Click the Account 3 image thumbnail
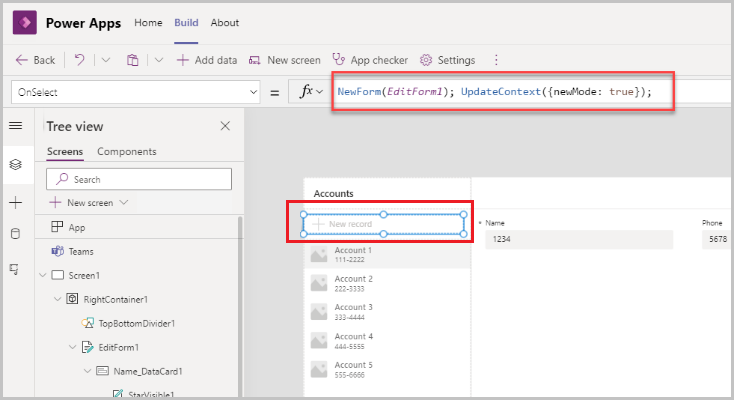 coord(319,312)
